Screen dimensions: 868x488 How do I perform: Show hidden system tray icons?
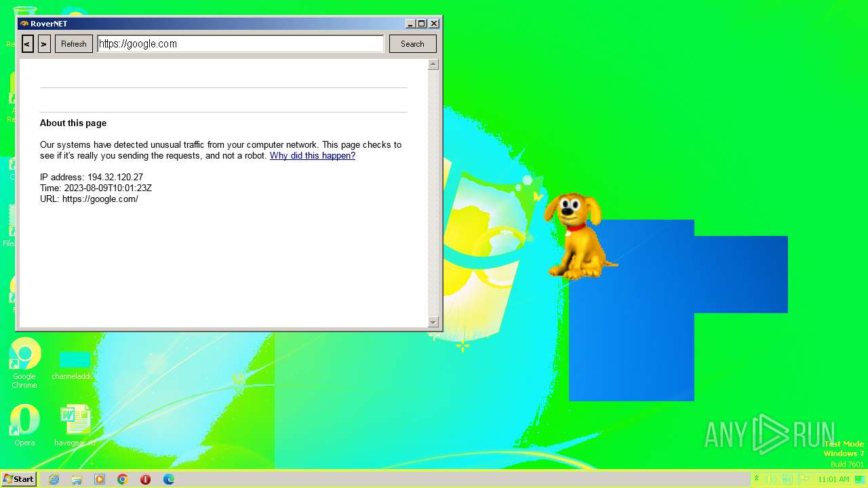[756, 479]
